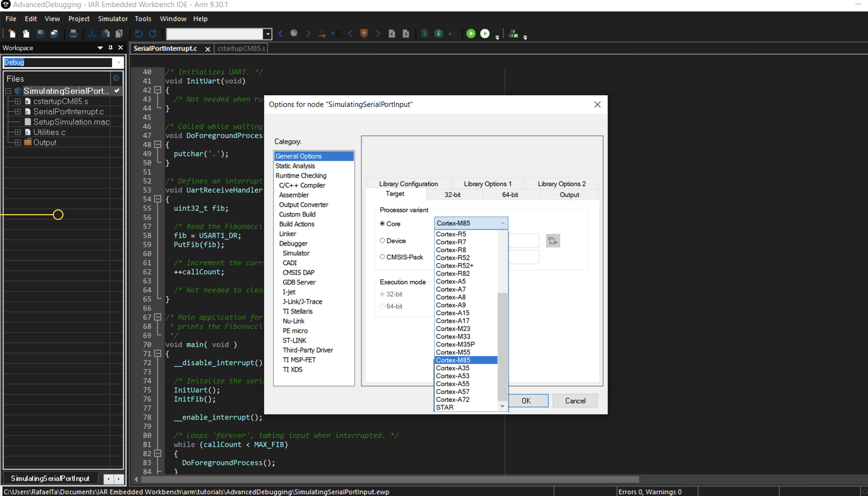Screen dimensions: 868x496
Task: Choose Cortex-M33 from the core list
Action: [453, 336]
